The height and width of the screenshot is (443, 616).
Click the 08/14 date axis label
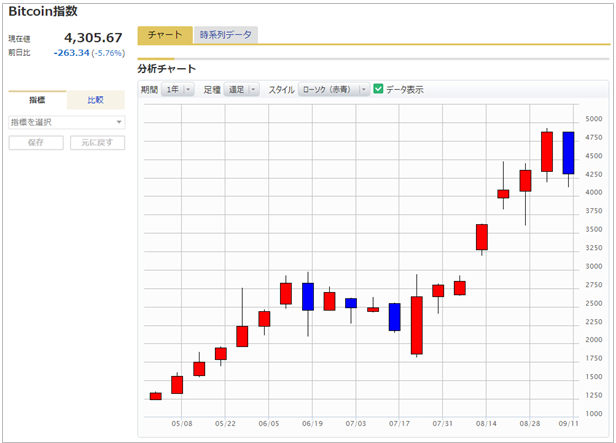tap(486, 424)
